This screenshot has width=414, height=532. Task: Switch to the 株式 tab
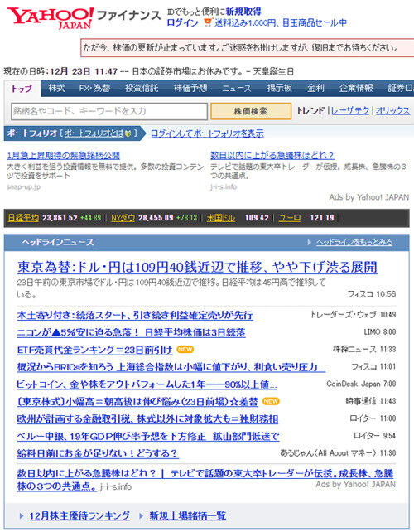coord(56,88)
